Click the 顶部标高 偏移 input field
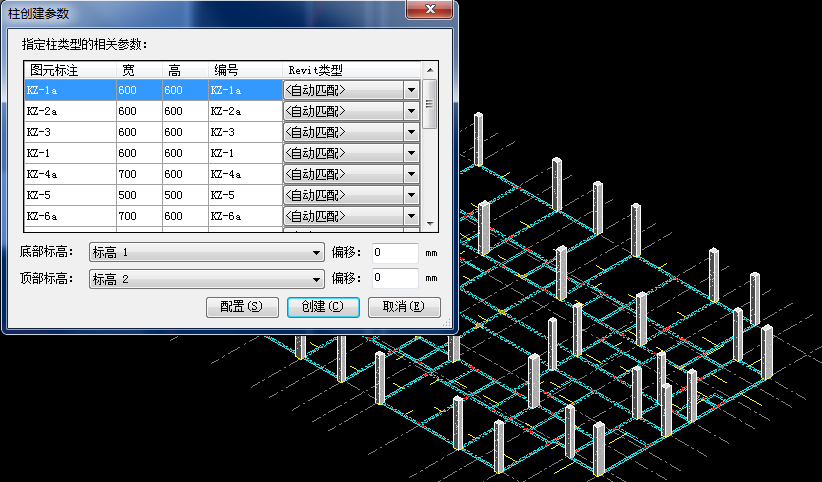Viewport: 822px width, 482px height. (x=394, y=279)
